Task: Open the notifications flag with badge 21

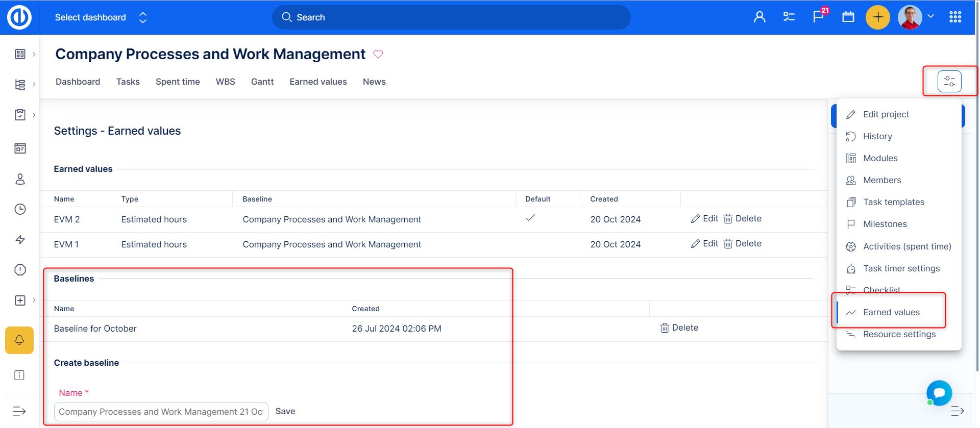Action: click(819, 17)
